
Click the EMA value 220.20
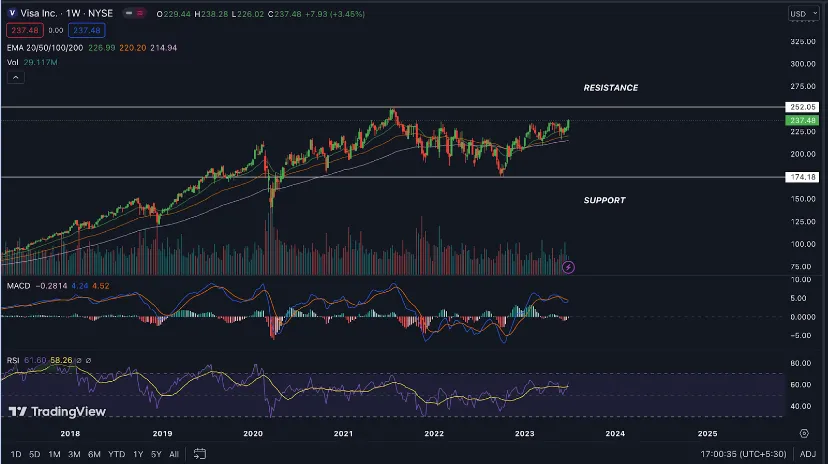pyautogui.click(x=133, y=48)
